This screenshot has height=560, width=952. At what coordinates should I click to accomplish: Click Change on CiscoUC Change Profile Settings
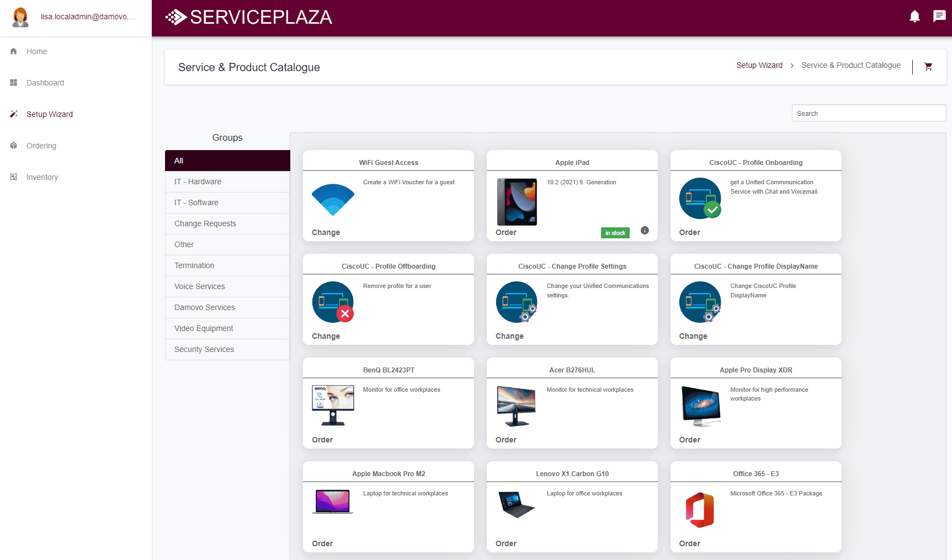pyautogui.click(x=509, y=336)
